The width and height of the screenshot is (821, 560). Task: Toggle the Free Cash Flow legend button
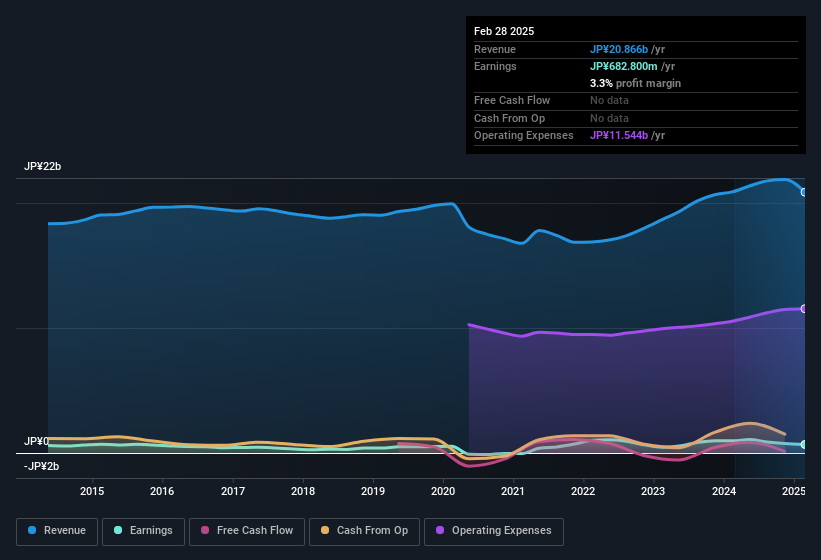click(247, 532)
